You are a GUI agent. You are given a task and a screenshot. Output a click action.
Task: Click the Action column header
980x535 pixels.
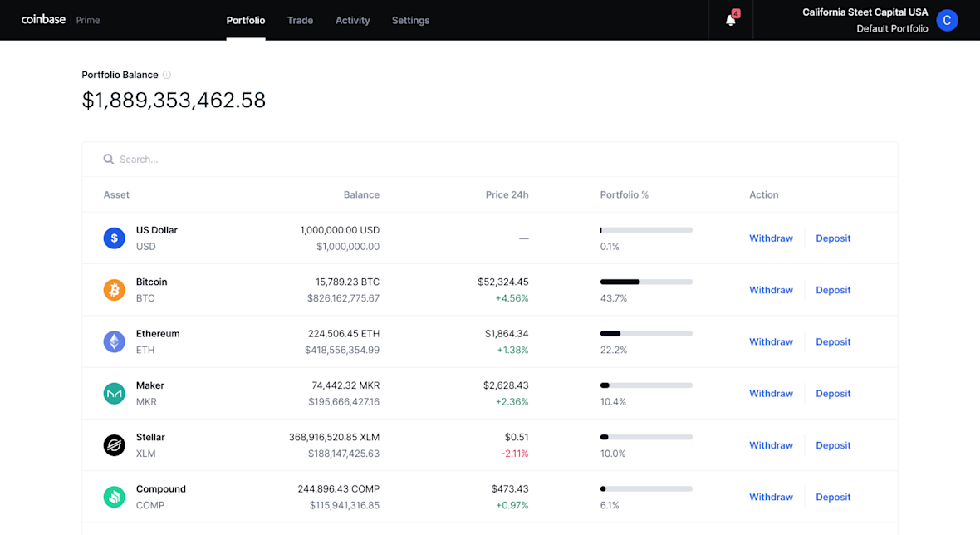click(x=764, y=194)
